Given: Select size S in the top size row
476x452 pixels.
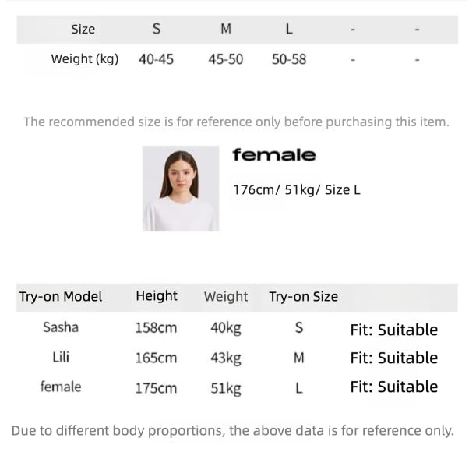Looking at the screenshot, I should coord(157,29).
